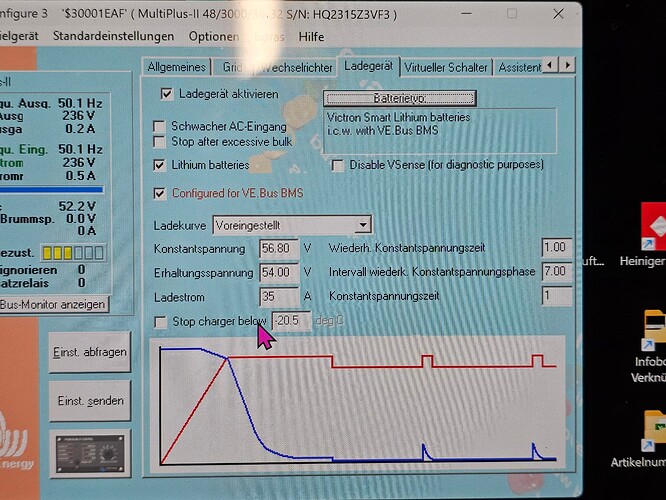Click Einst. abfragen button
Screen dimensions: 666x500
point(90,352)
